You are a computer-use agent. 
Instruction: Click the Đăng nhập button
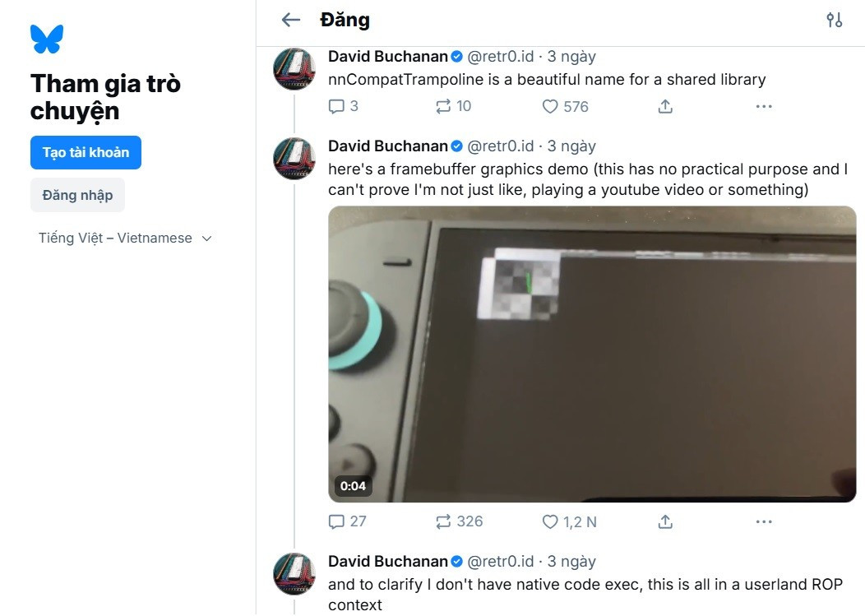tap(77, 195)
